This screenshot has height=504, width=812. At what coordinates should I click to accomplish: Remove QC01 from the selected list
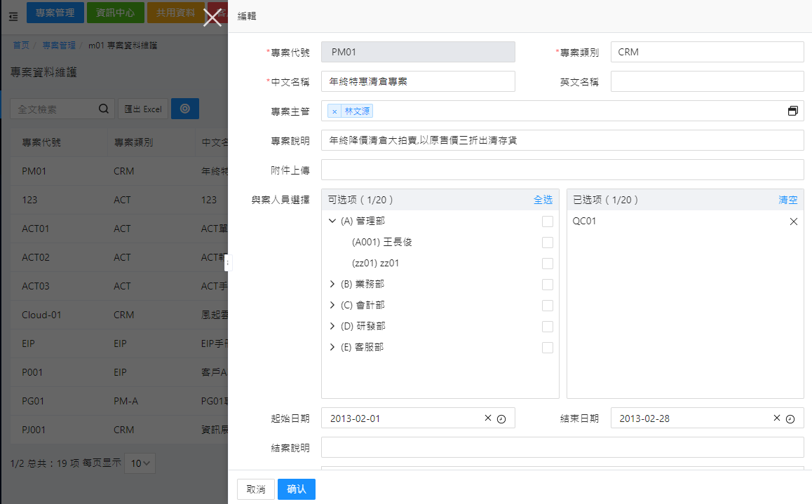(794, 222)
